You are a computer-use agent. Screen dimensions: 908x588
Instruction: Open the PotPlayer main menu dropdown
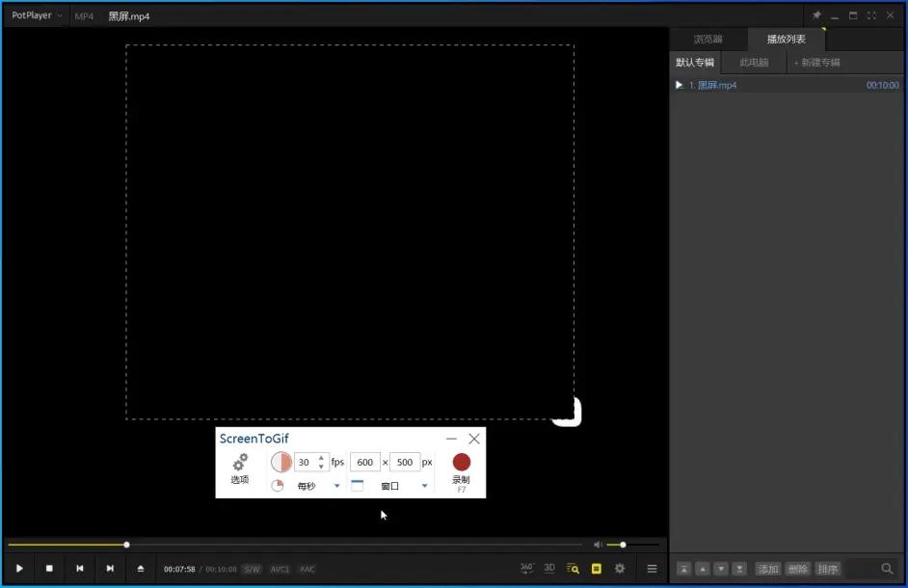point(37,15)
